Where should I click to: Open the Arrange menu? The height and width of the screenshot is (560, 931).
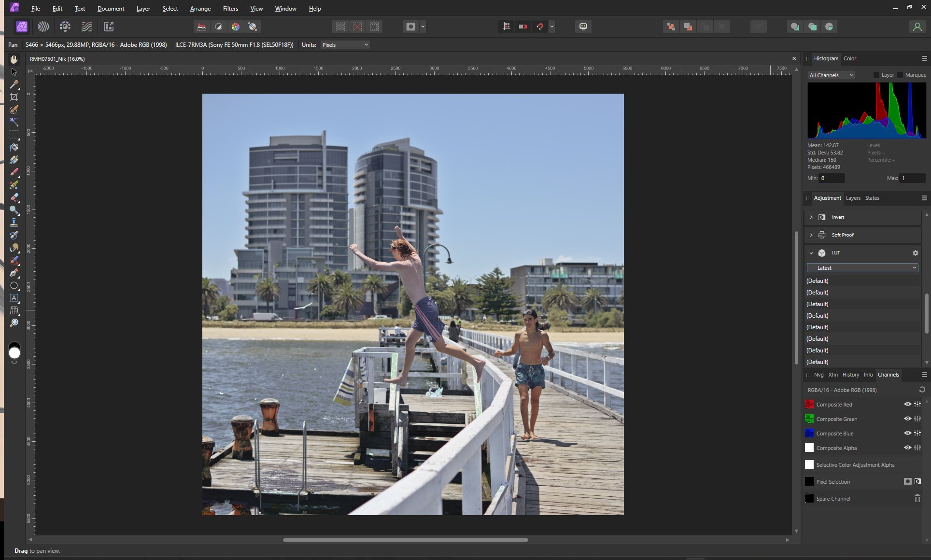click(200, 8)
